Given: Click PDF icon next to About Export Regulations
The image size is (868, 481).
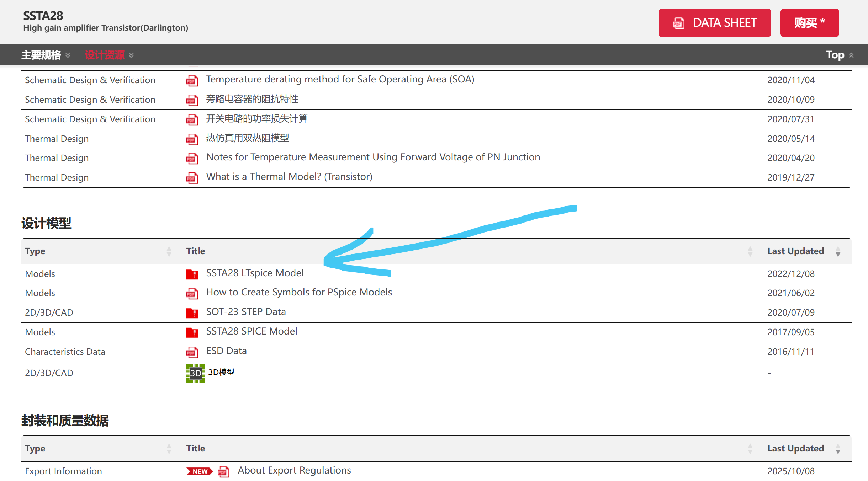Looking at the screenshot, I should (x=223, y=471).
